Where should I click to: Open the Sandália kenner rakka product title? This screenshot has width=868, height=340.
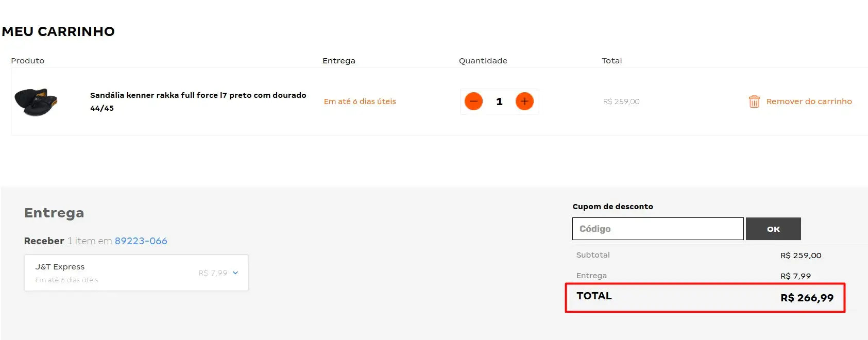pos(198,95)
